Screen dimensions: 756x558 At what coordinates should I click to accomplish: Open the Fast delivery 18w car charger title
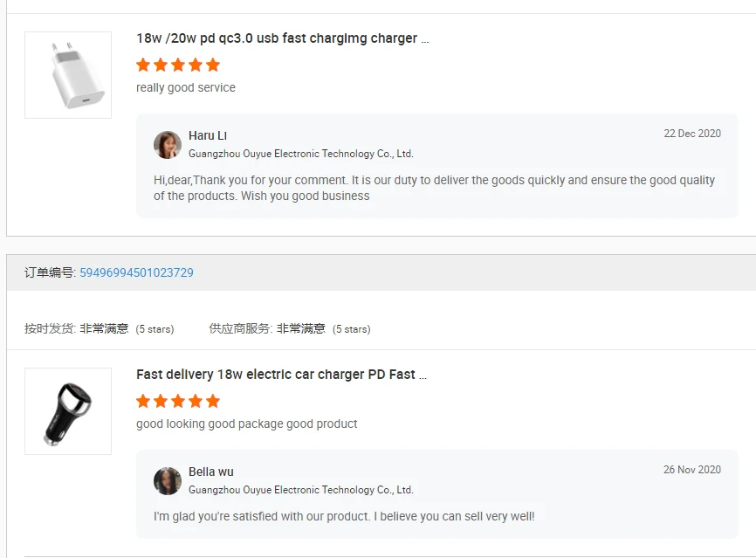tap(281, 375)
